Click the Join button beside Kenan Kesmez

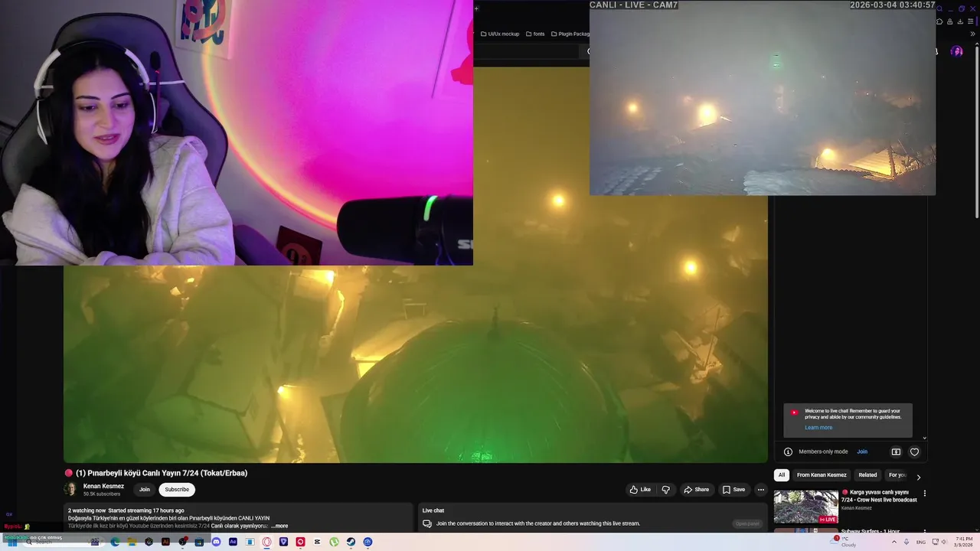tap(144, 490)
